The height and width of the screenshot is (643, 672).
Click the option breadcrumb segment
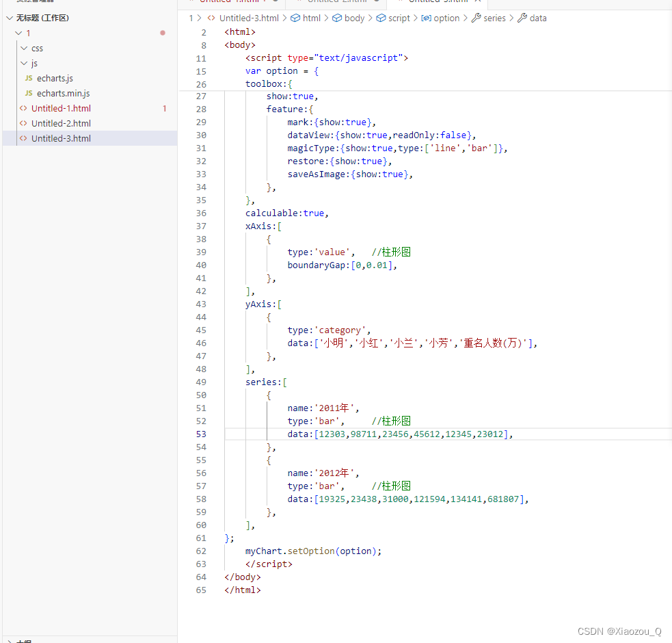coord(446,18)
